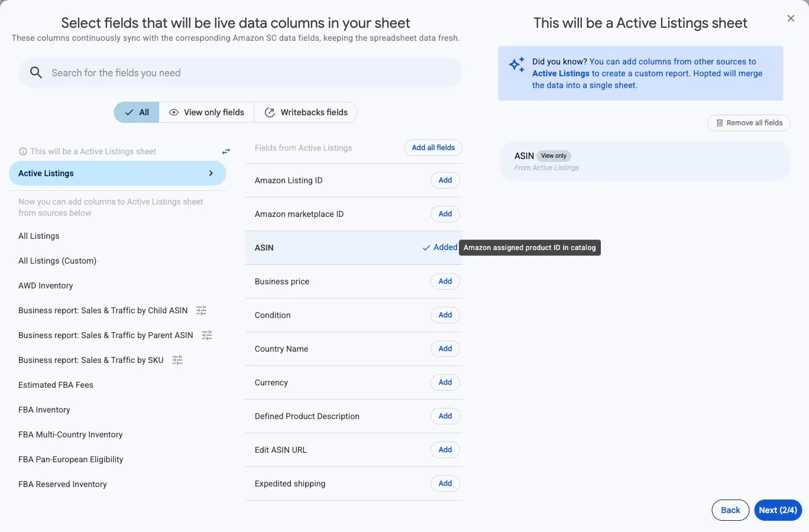Select Business report: Sales & Traffic by Parent ASIN
Image resolution: width=809 pixels, height=532 pixels.
click(x=106, y=335)
